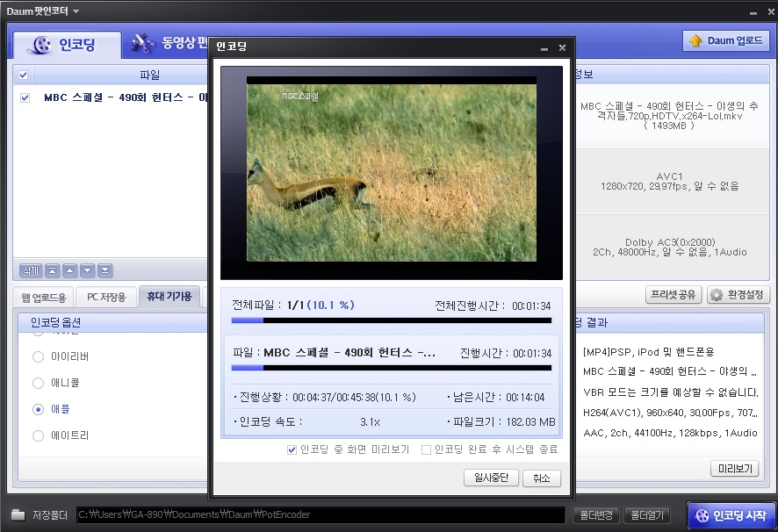Click the 남은시간 00:14:04 value

tap(525, 398)
